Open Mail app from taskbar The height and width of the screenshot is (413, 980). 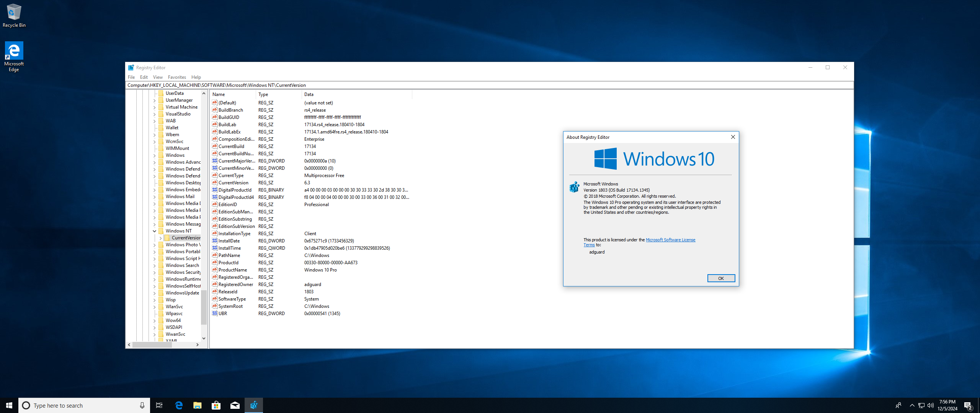coord(235,405)
